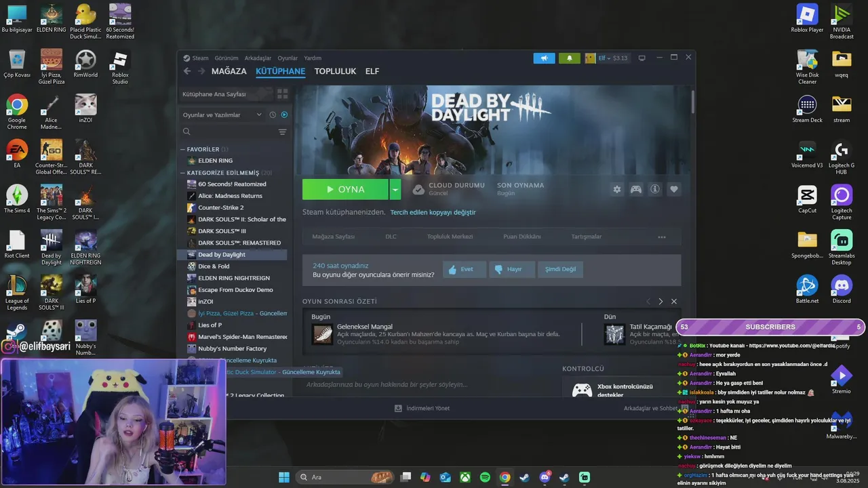
Task: Click Hayır thumbs-down button
Action: click(512, 269)
